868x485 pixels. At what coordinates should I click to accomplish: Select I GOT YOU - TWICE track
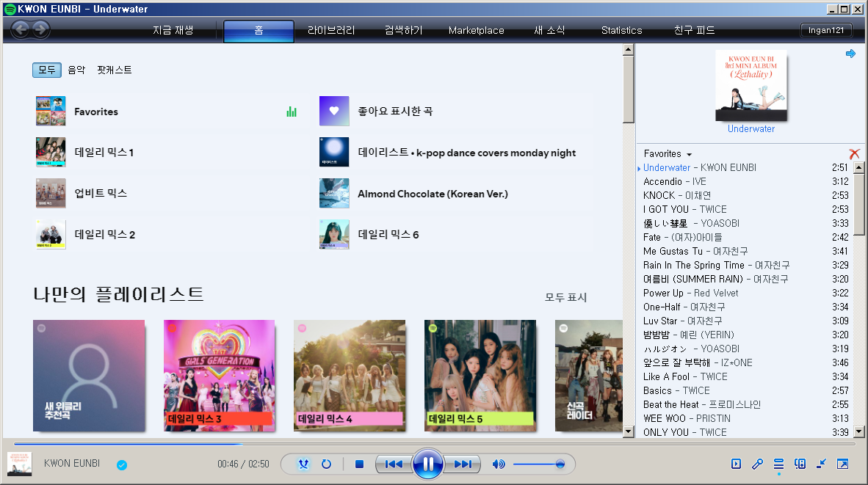745,209
